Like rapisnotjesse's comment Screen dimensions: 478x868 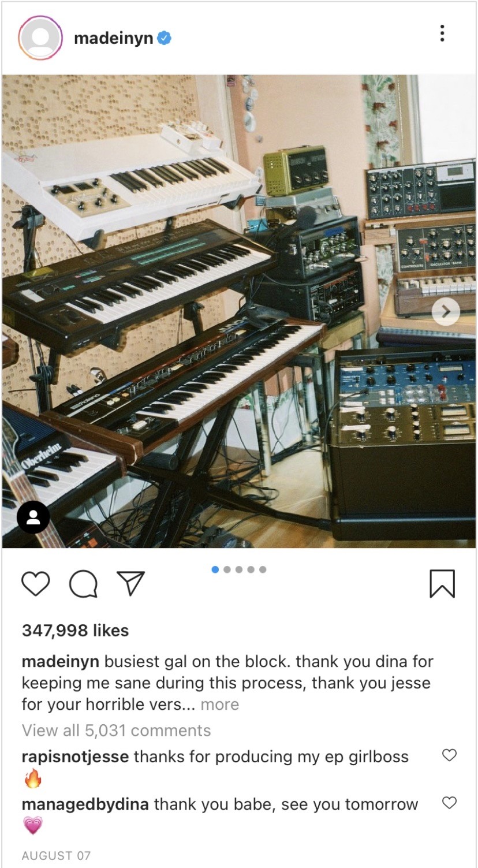coord(449,755)
